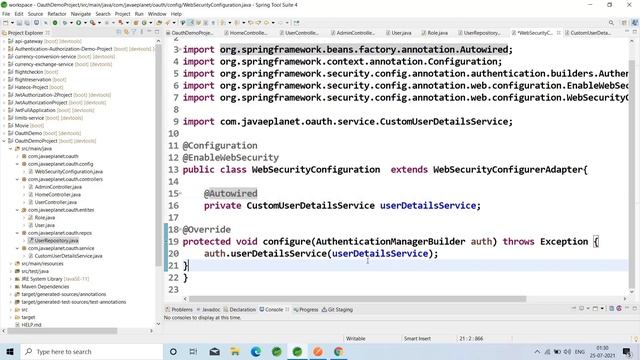This screenshot has width=640, height=360.
Task: Click the Save All toolbar icon
Action: (x=27, y=23)
